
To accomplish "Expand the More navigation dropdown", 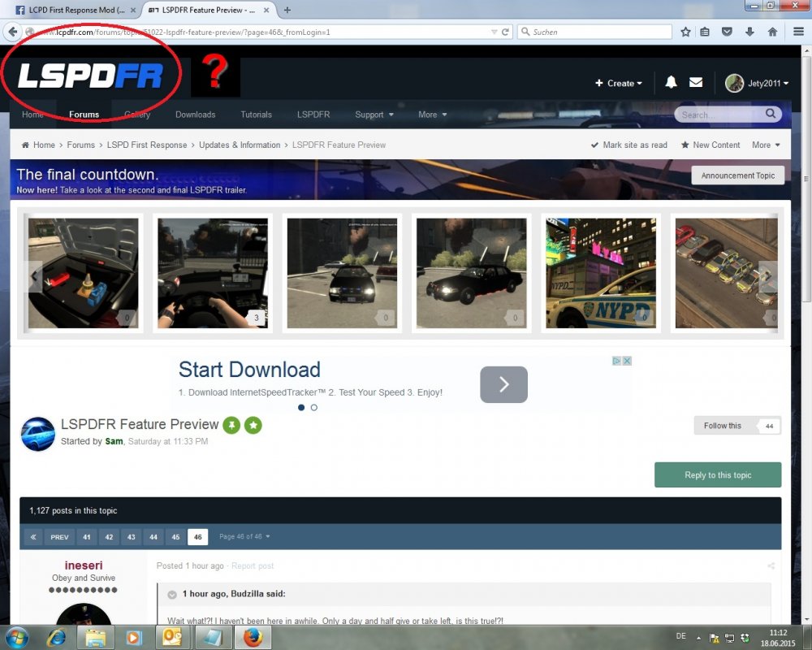I will coord(433,115).
